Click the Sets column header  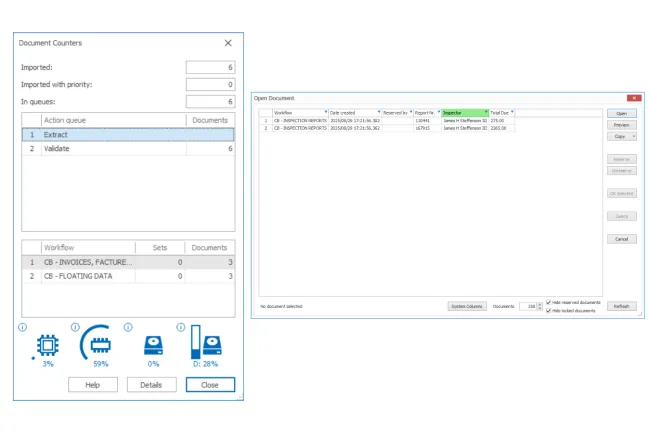[160, 247]
